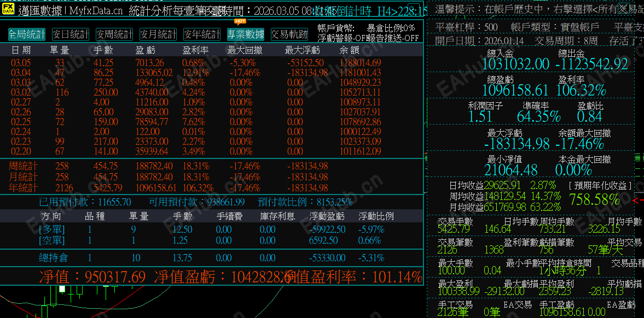Click the FX DATA logo icon
Screen dimensions: 644x318
tap(9, 8)
